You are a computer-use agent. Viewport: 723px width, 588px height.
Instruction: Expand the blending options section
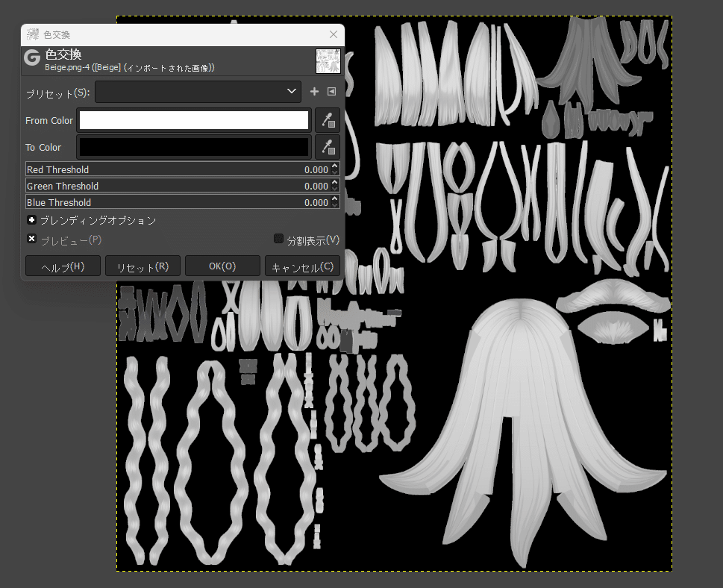tap(31, 220)
